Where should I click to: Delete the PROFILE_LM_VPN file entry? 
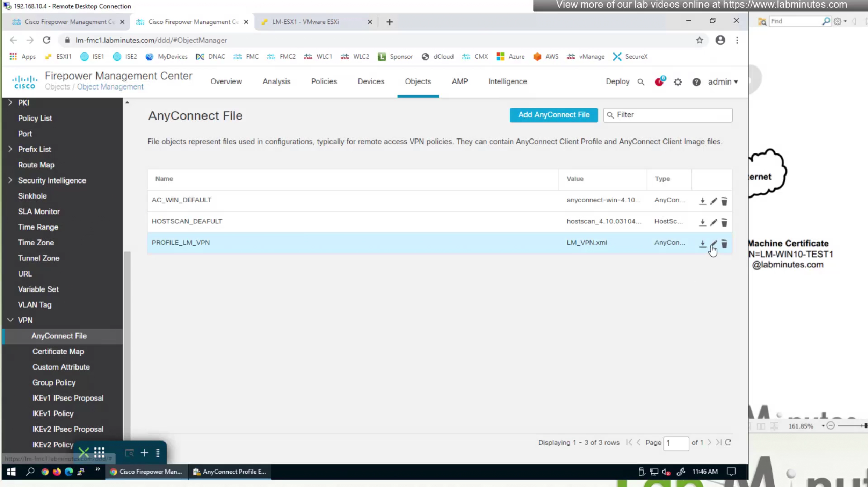point(724,243)
